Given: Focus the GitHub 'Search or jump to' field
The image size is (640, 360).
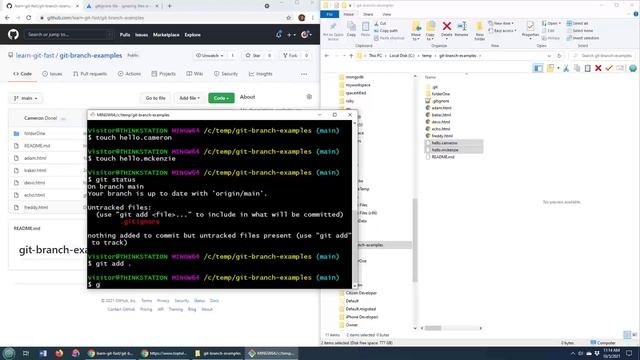Looking at the screenshot, I should pyautogui.click(x=69, y=35).
